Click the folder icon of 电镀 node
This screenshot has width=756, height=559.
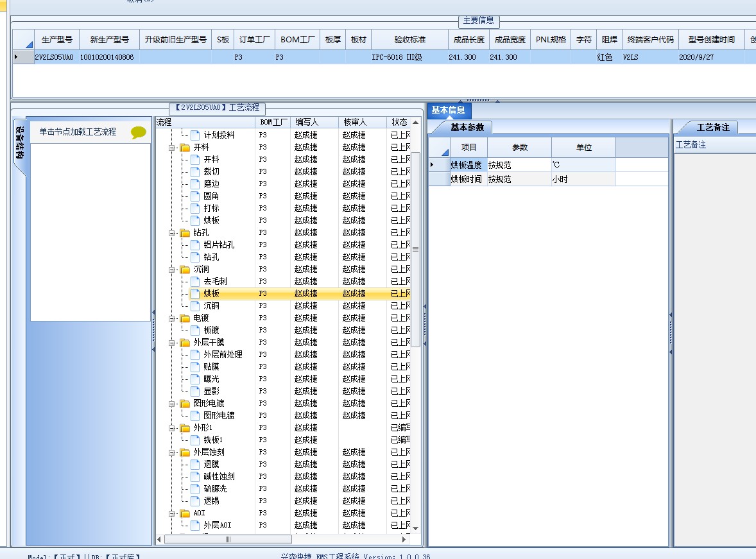(185, 318)
